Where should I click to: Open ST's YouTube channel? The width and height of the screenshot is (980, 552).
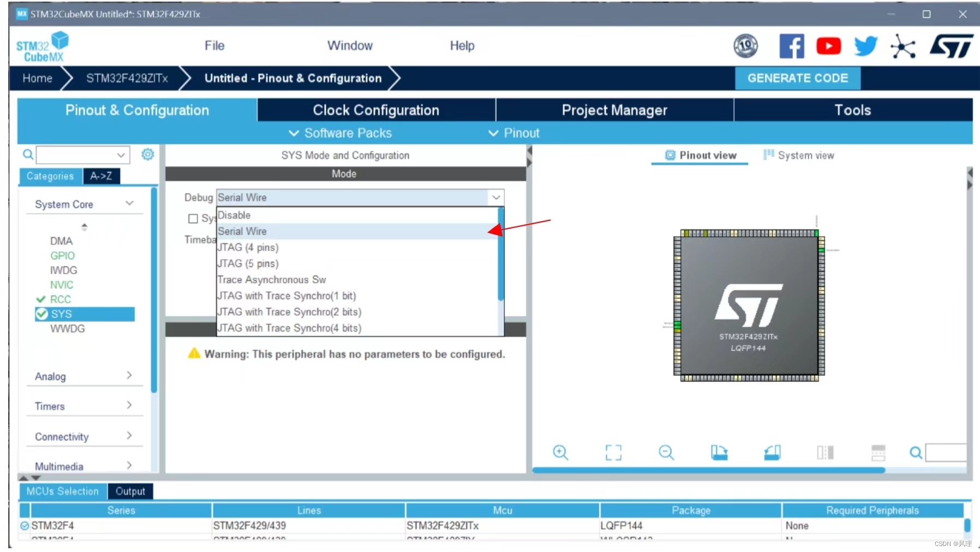click(x=828, y=46)
